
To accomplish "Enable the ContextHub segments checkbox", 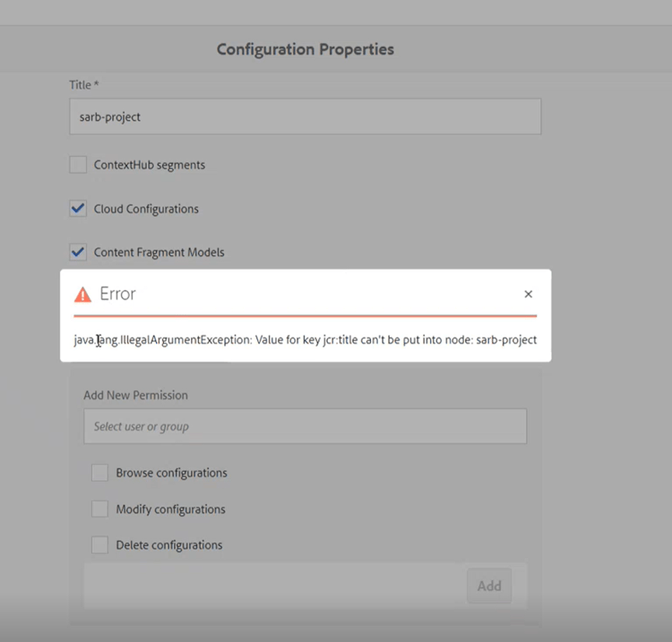I will 78,165.
